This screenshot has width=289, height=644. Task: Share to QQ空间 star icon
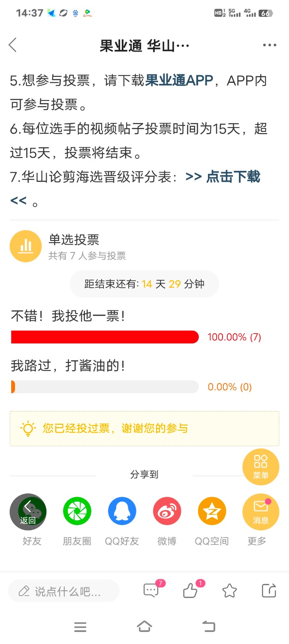click(x=212, y=511)
